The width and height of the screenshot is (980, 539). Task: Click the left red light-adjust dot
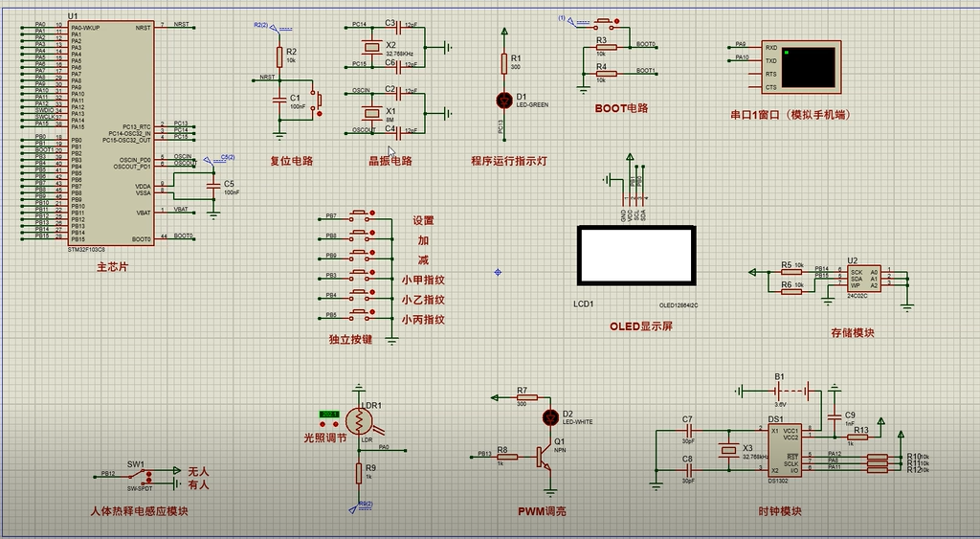click(x=323, y=424)
